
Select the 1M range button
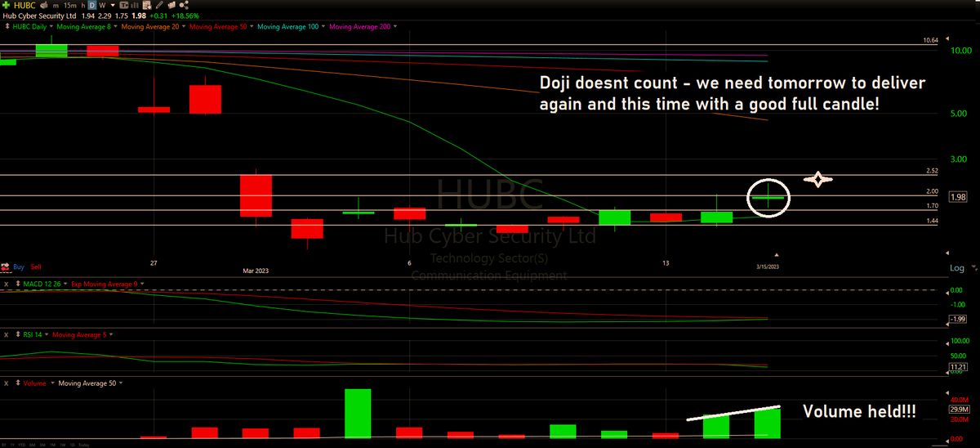[52, 445]
